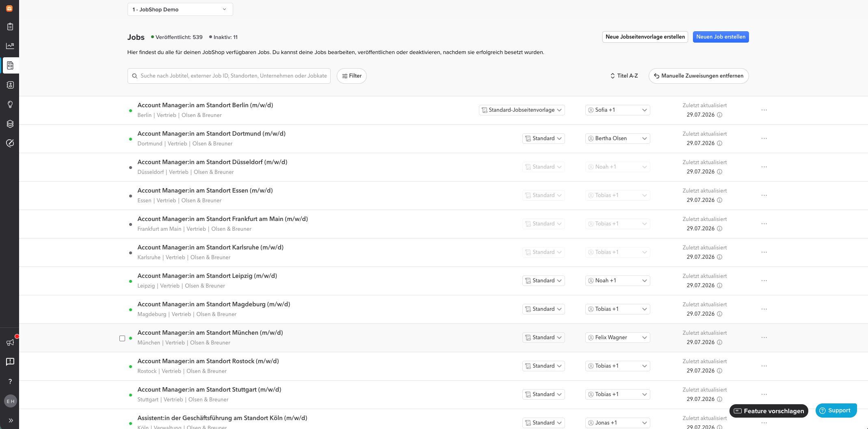Viewport: 868px width, 429px height.
Task: Open Standard template dropdown for Dortmund job
Action: pyautogui.click(x=543, y=139)
